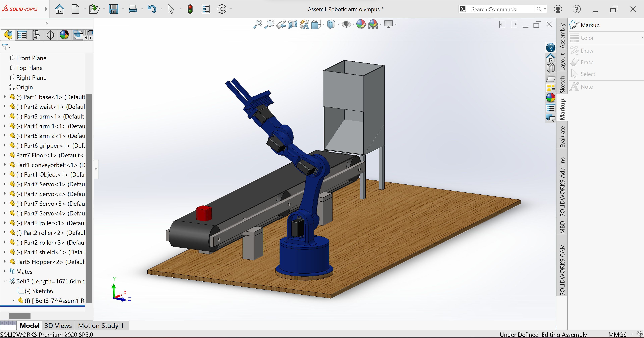Open the DimXpertManager crosshair tab
Viewport: 644px width, 338px height.
[50, 35]
